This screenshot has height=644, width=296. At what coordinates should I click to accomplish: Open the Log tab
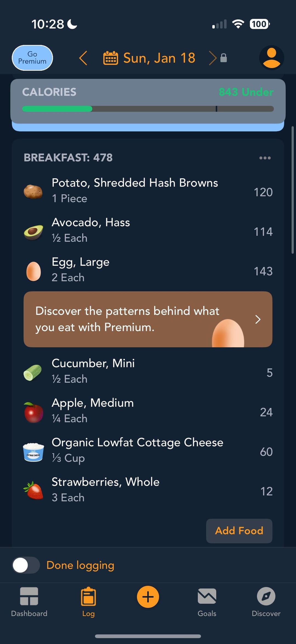[x=88, y=601]
